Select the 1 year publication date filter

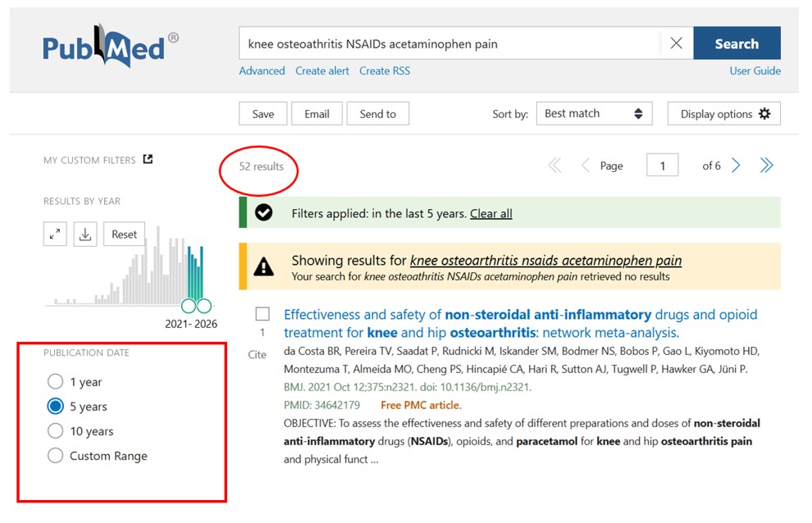[55, 381]
